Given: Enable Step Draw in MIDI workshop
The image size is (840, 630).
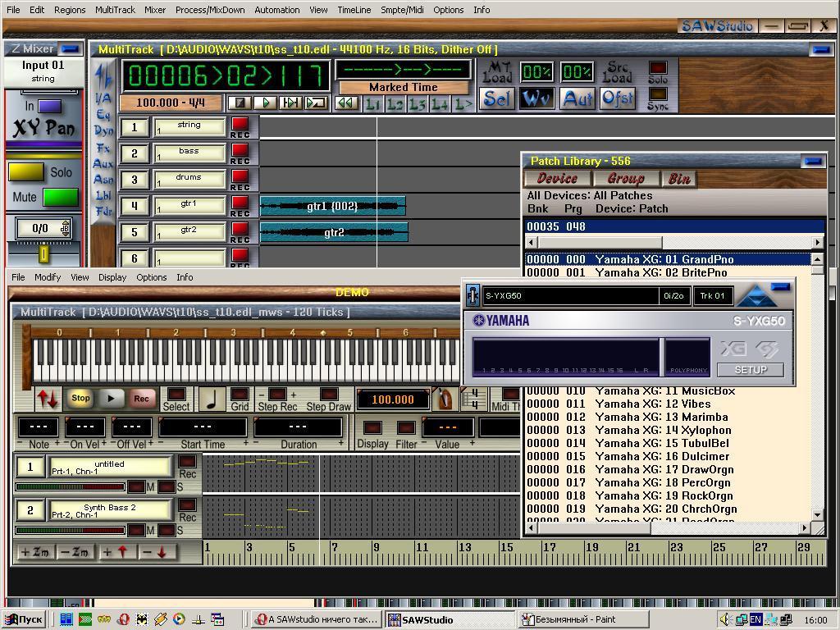Looking at the screenshot, I should tap(329, 394).
